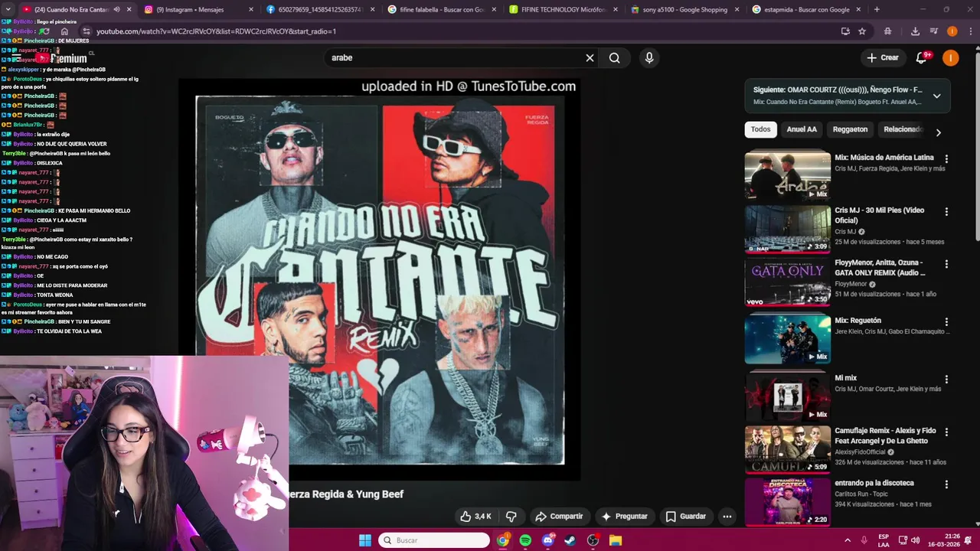
Task: Select the Reggaeton filter chip
Action: click(x=850, y=129)
